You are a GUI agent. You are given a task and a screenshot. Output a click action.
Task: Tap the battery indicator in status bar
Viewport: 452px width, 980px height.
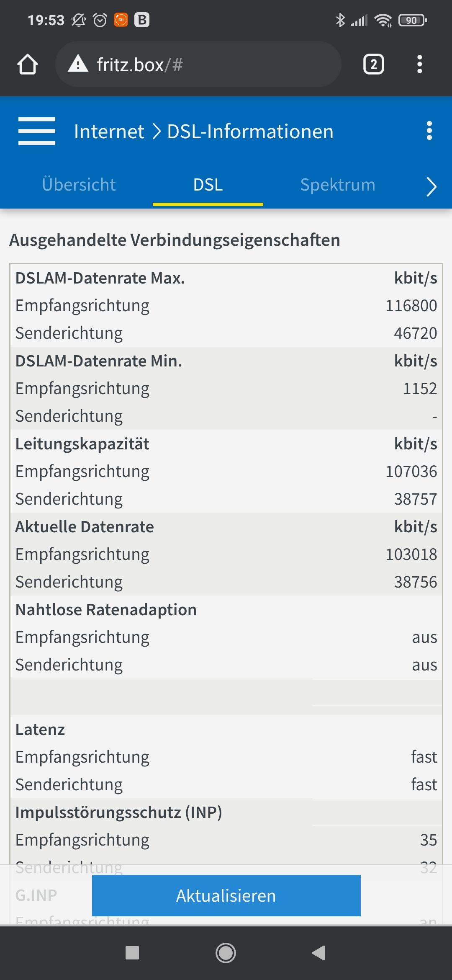click(413, 20)
